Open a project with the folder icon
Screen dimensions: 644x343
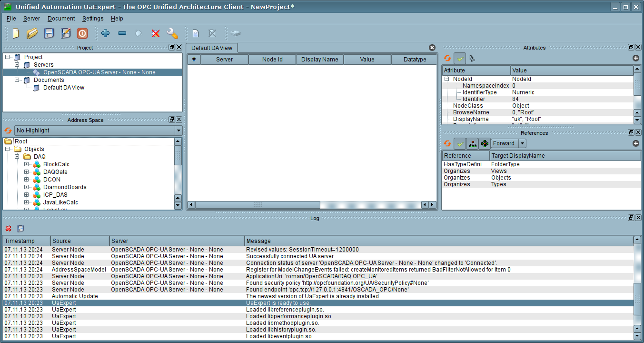pos(32,33)
